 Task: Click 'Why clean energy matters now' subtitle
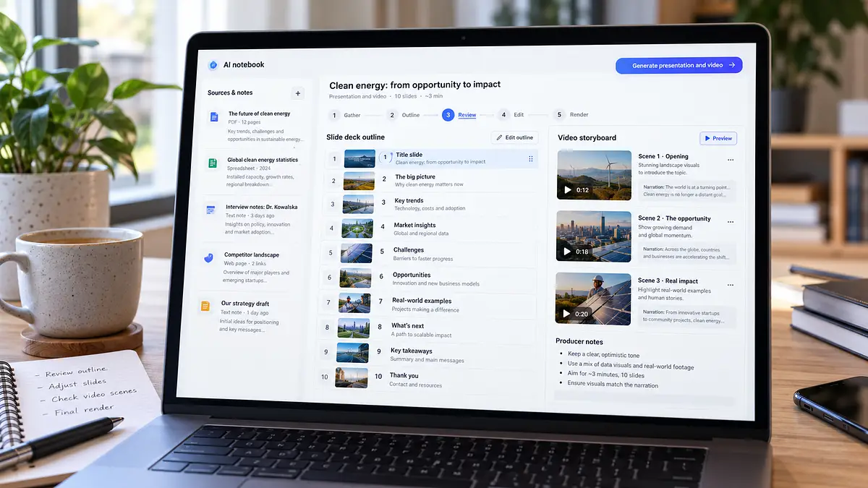pos(429,184)
